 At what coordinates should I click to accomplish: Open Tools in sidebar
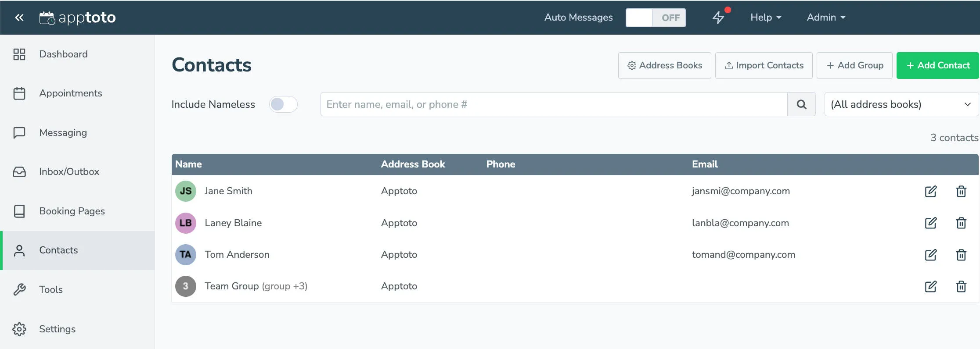pyautogui.click(x=77, y=290)
